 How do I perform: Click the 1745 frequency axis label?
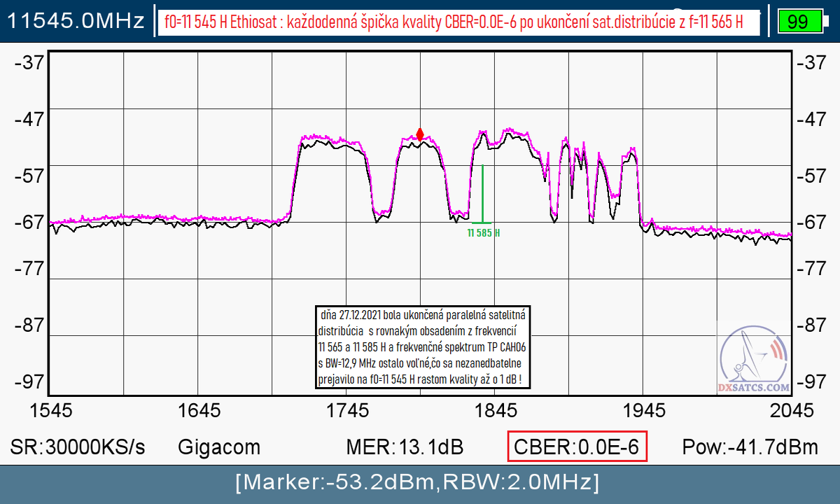(x=347, y=410)
